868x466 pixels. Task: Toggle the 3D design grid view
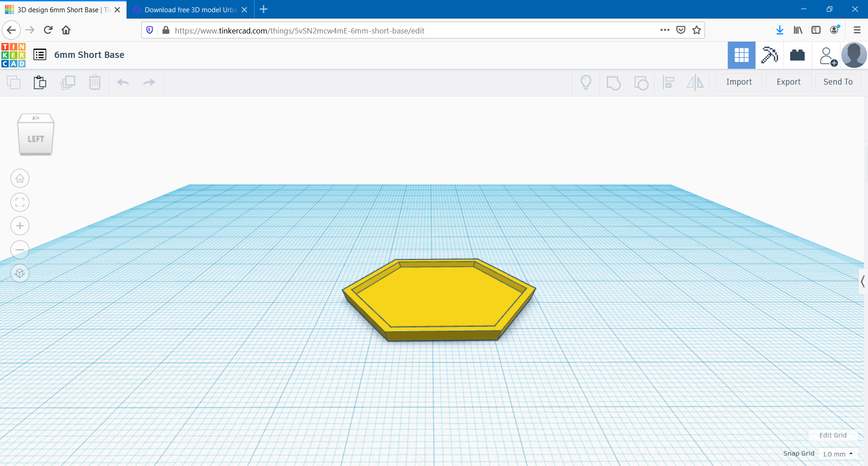click(741, 55)
